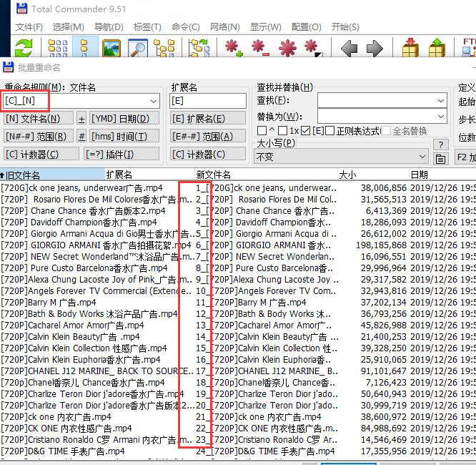
Task: Click the green refresh arrows toolbar icon
Action: click(x=24, y=48)
